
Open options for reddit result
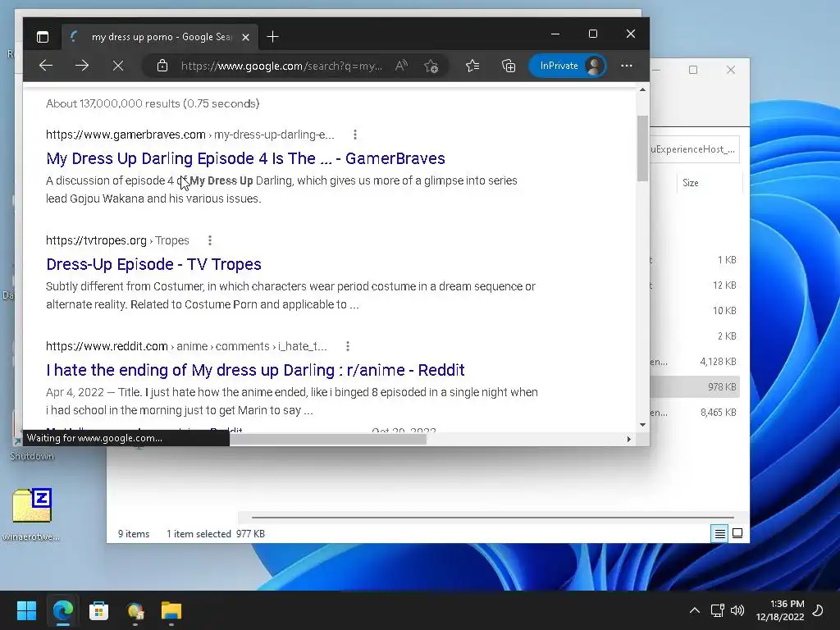[348, 346]
